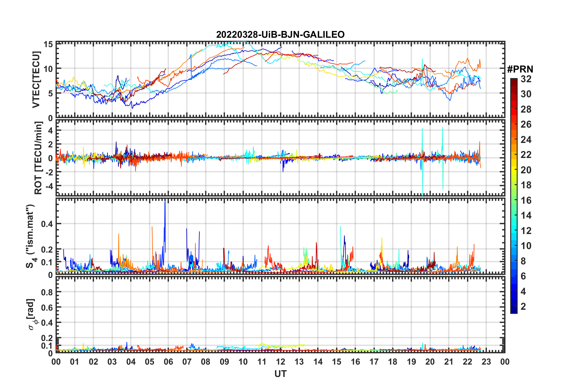The image size is (561, 392).
Task: Click sigma-phi axis tick label "0.8"
Action: coord(47,292)
